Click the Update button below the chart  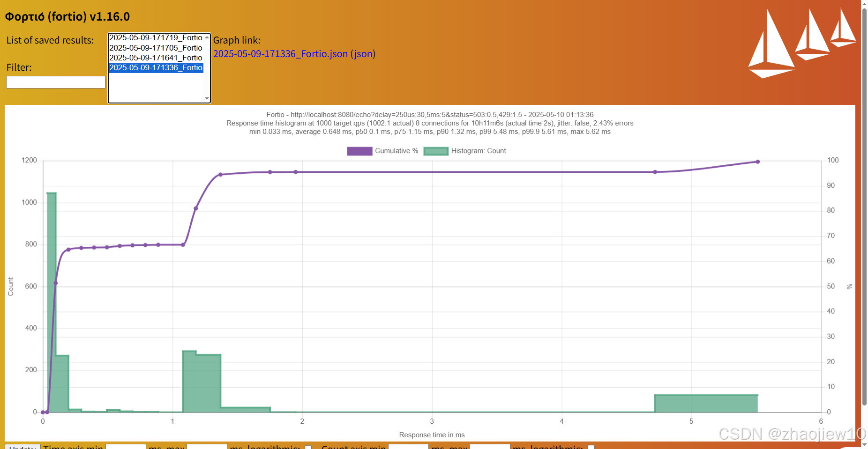pyautogui.click(x=22, y=447)
